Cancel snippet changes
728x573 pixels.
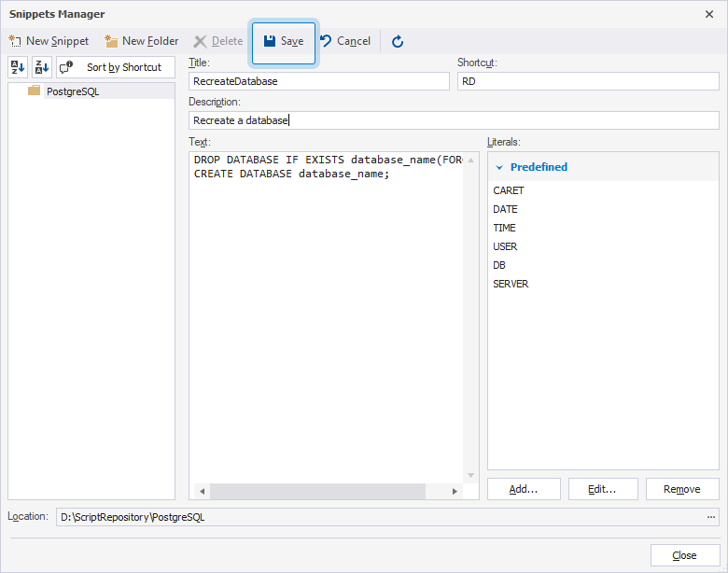coord(345,41)
